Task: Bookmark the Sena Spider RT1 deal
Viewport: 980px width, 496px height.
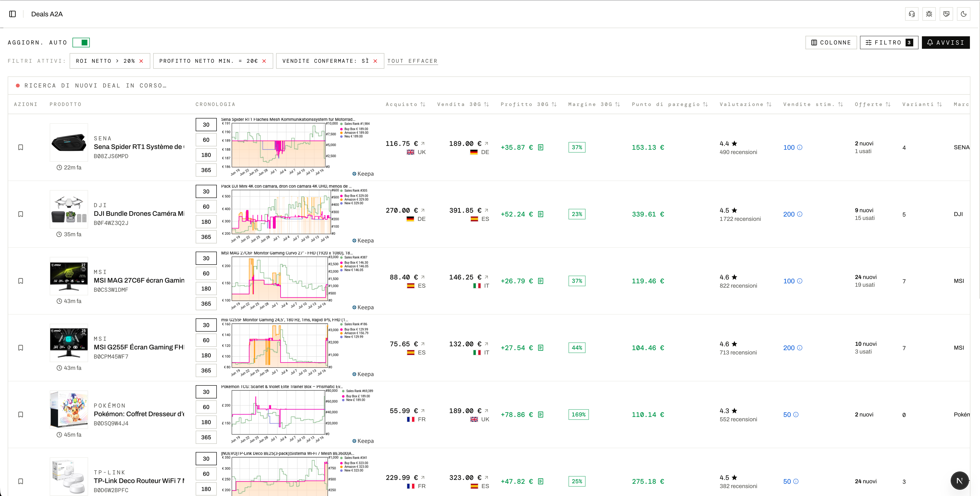Action: tap(21, 147)
